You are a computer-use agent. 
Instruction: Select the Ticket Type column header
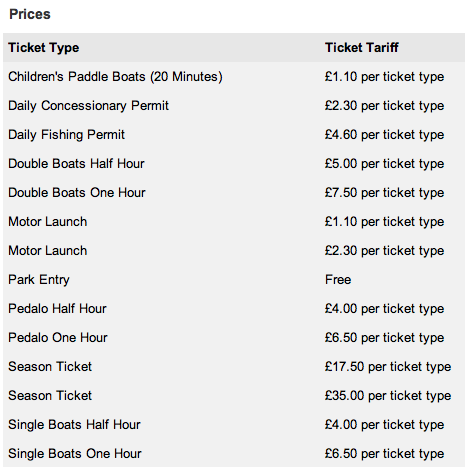[44, 48]
